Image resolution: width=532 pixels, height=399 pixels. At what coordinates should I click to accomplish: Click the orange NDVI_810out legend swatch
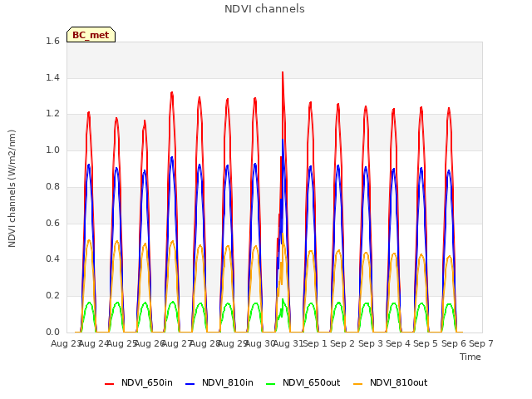tap(357, 384)
